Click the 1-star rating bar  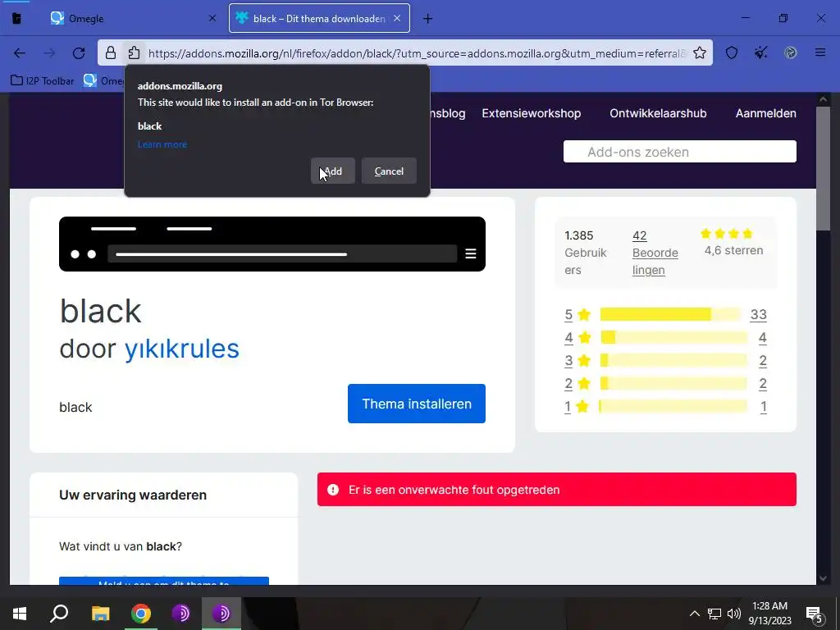(673, 407)
